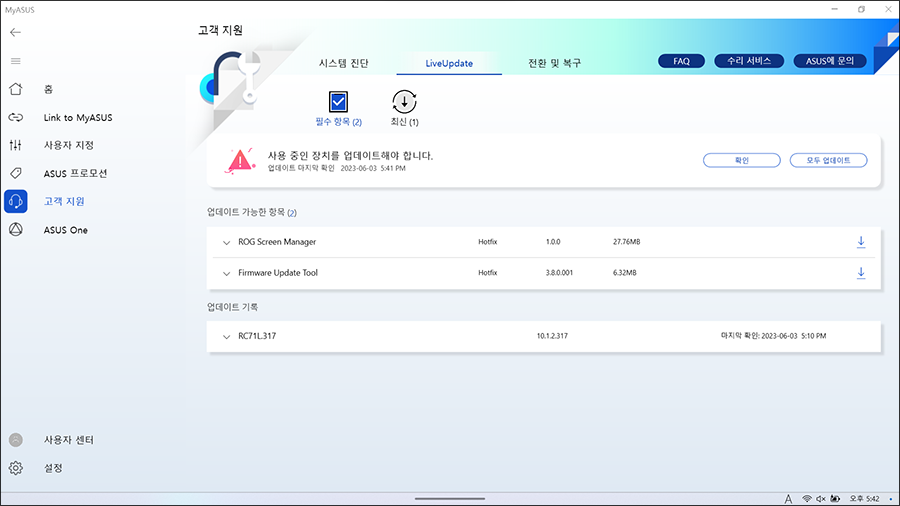
Task: Open ASUS One sidebar item
Action: (x=65, y=230)
